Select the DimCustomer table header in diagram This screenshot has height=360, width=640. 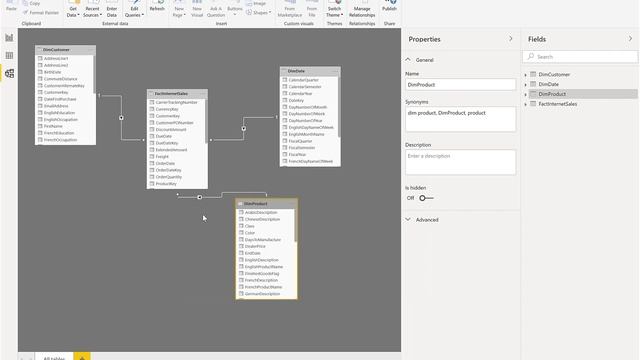[65, 50]
